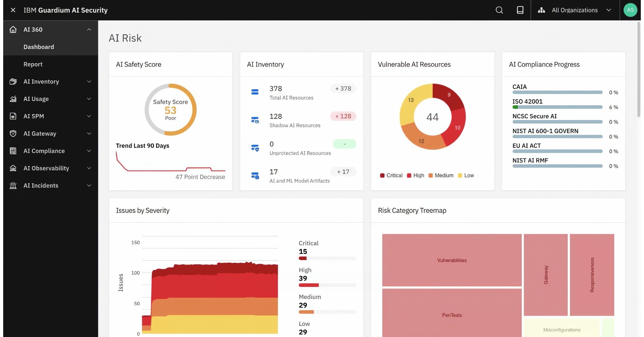
Task: Click the AS avatar in top right corner
Action: (630, 10)
